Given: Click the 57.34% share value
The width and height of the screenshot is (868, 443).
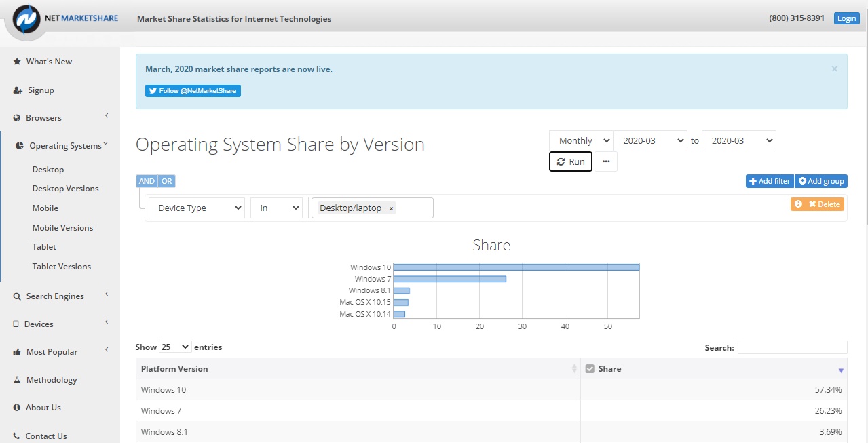Looking at the screenshot, I should [829, 390].
